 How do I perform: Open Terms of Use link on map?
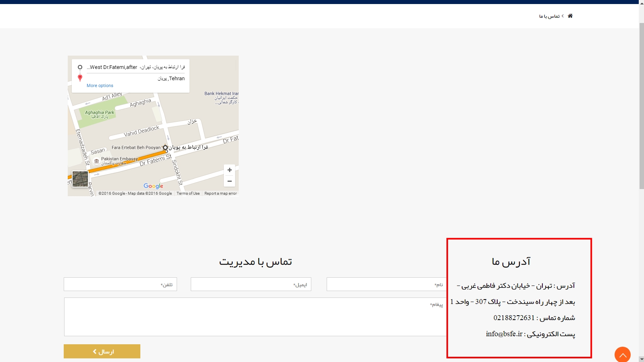pos(188,193)
